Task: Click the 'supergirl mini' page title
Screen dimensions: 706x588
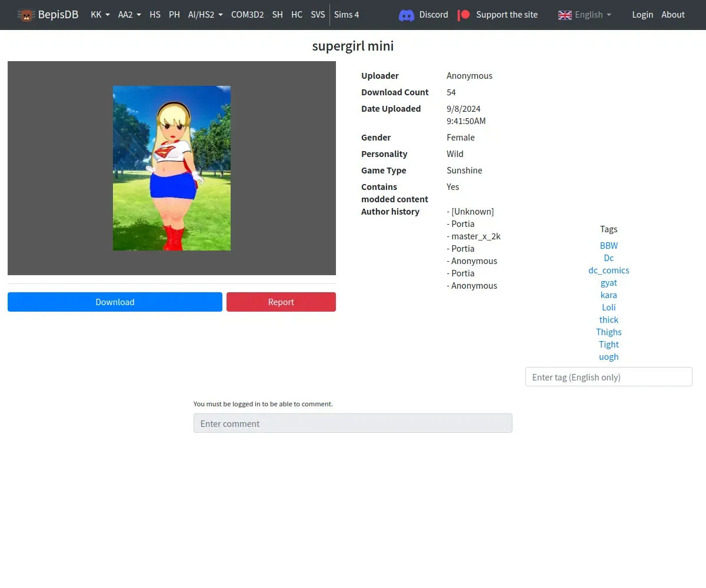Action: click(x=353, y=46)
